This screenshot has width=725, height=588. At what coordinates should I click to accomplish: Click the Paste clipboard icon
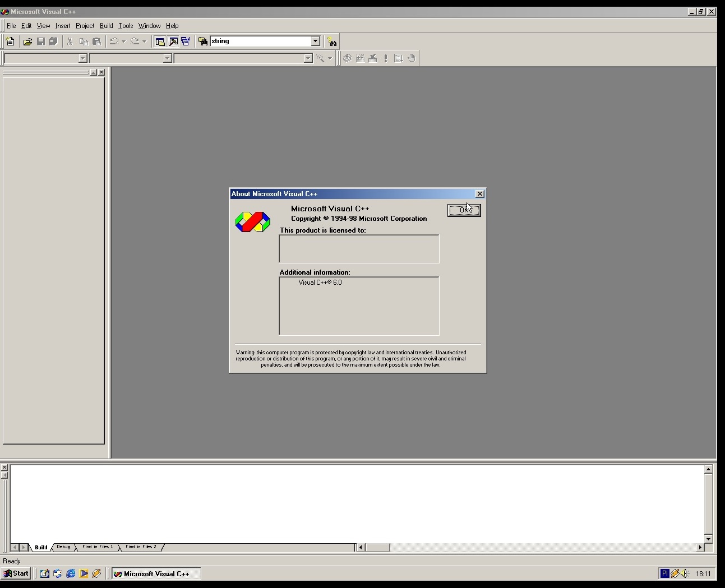[96, 41]
